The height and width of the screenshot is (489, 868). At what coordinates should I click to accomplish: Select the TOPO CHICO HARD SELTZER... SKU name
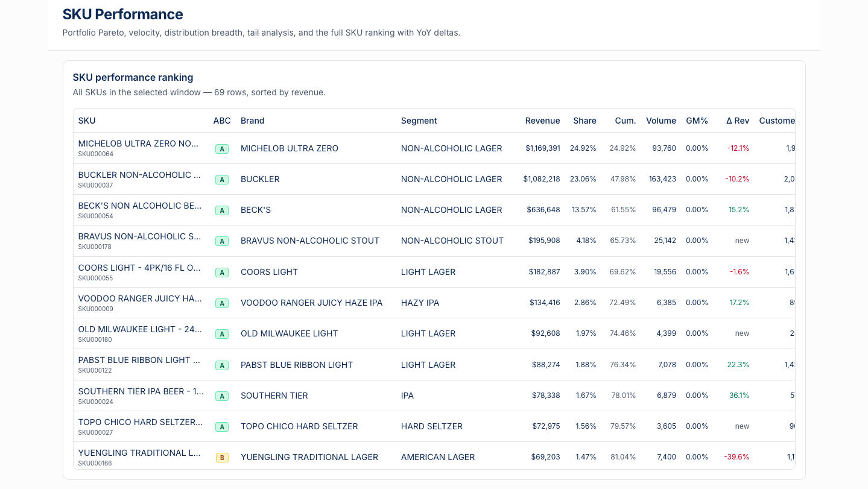141,422
